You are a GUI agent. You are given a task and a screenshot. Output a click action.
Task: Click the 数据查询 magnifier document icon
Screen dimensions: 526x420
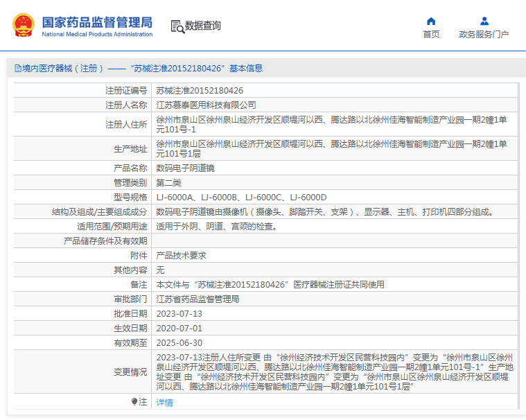click(177, 26)
